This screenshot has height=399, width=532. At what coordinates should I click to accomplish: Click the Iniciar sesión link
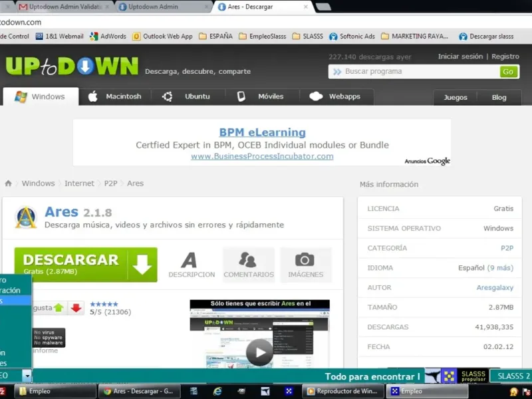point(460,57)
